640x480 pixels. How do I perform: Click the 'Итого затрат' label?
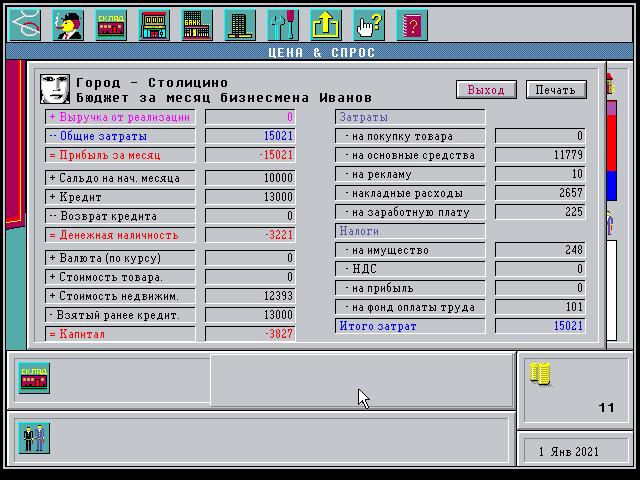410,327
